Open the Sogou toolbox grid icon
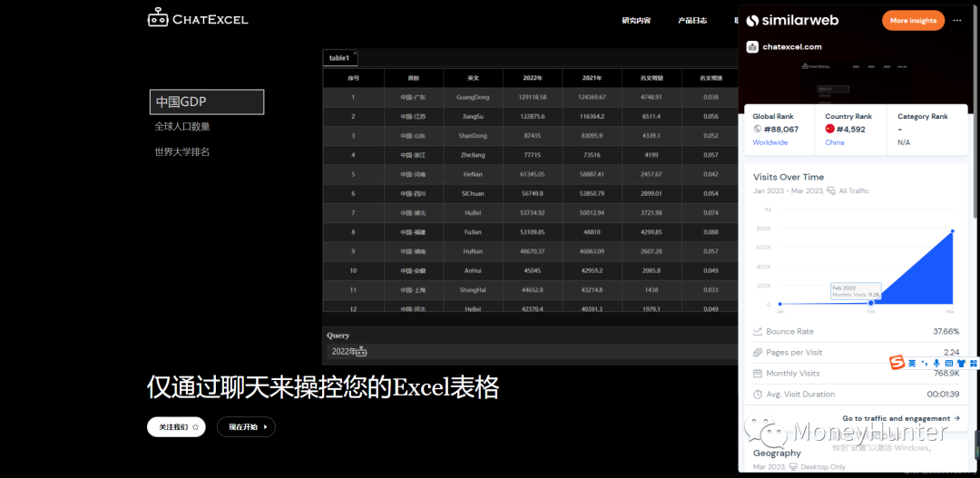This screenshot has height=478, width=980. point(973,363)
